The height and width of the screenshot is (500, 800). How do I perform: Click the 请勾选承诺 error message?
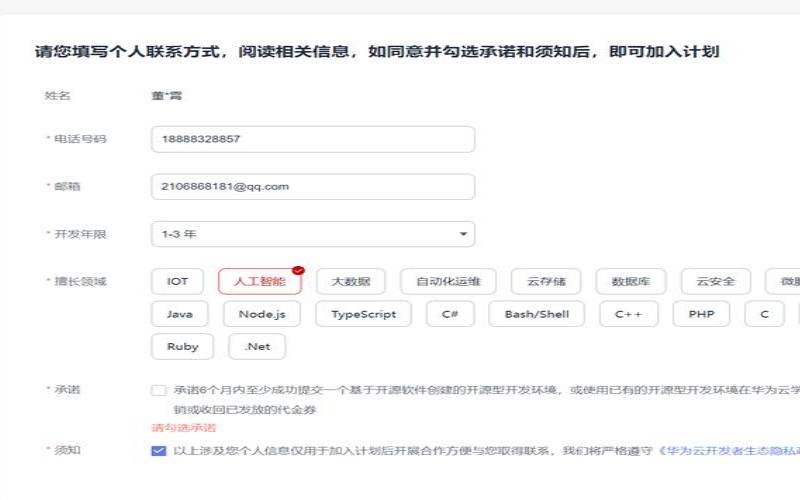coord(184,428)
